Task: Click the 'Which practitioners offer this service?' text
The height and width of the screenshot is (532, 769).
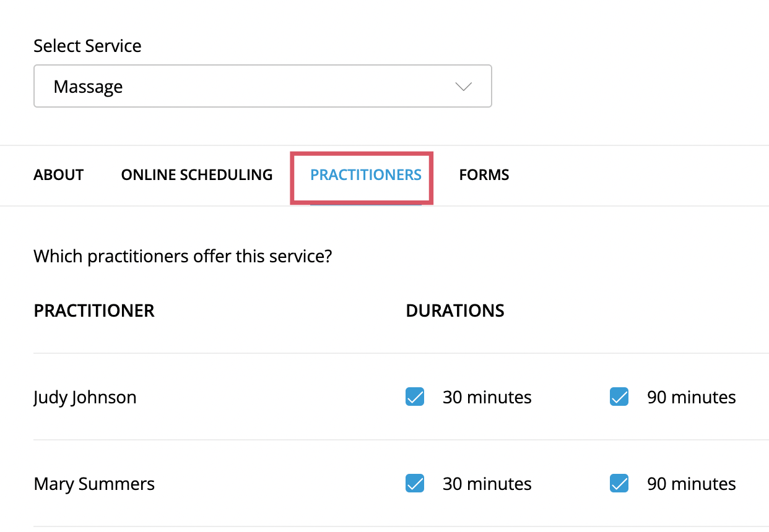Action: [x=183, y=256]
